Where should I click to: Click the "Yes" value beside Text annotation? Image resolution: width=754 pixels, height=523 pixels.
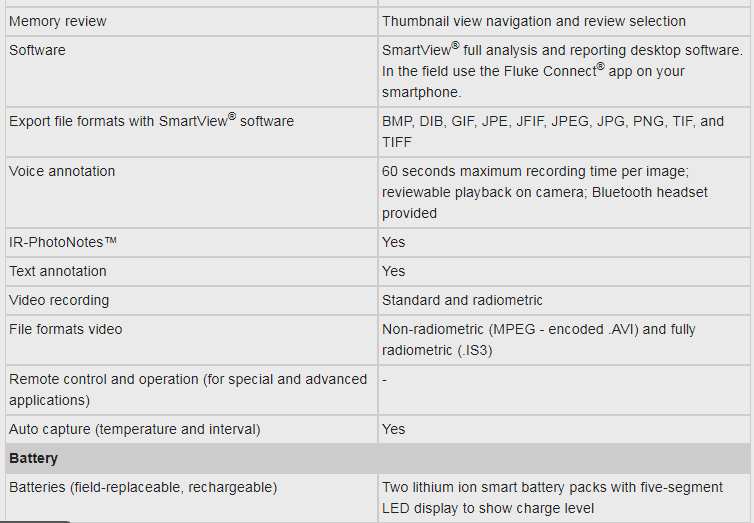394,271
